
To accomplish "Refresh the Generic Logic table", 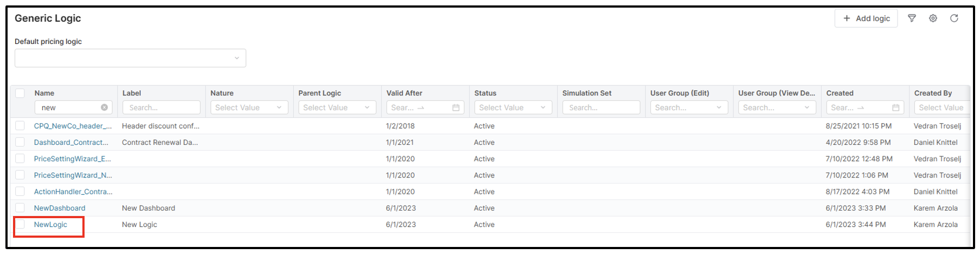I will click(x=954, y=18).
